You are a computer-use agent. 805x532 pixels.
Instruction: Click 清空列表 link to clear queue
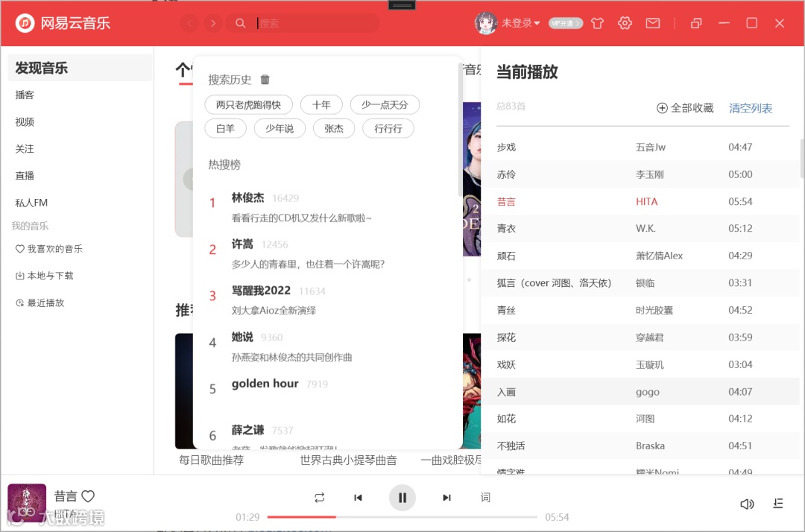point(751,108)
